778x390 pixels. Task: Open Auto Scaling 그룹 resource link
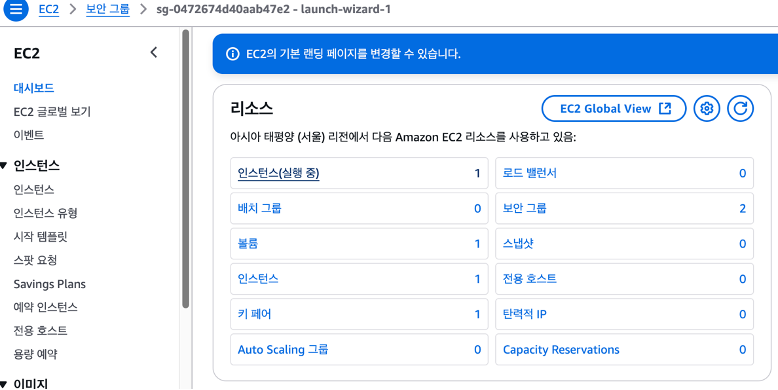(283, 350)
